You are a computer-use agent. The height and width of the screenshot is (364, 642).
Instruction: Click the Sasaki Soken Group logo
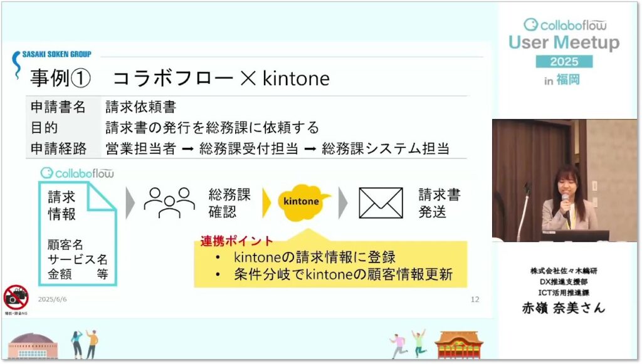click(x=51, y=62)
